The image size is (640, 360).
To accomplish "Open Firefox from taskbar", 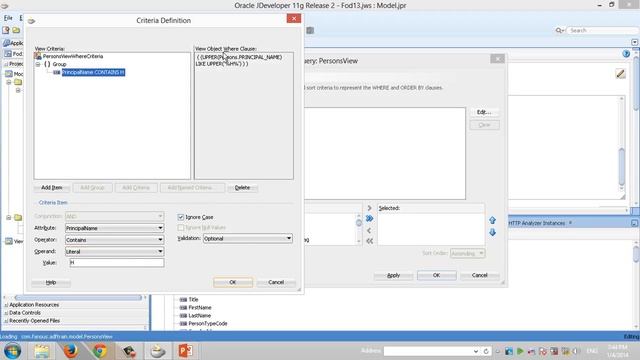I will [70, 351].
